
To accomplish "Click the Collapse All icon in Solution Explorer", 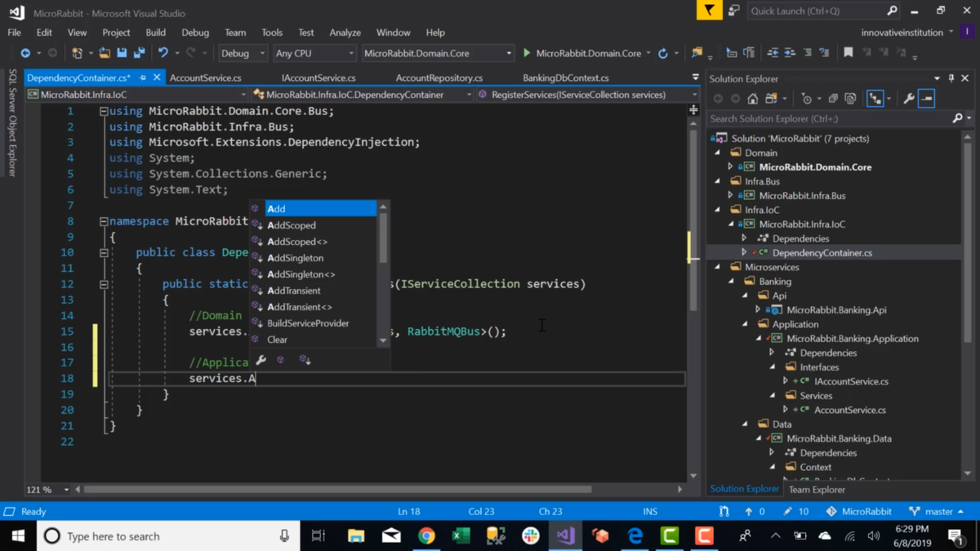I will 833,99.
